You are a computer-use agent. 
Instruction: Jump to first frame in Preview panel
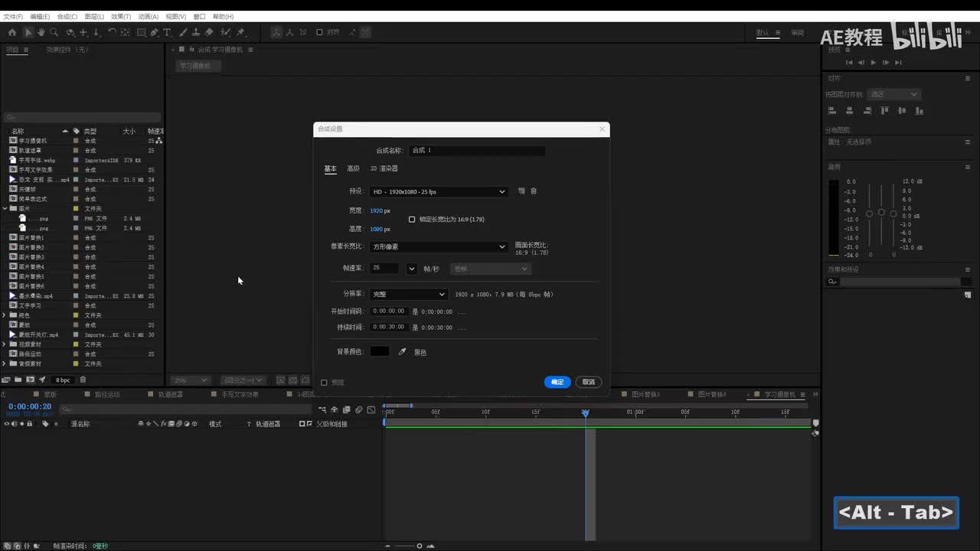pos(849,63)
